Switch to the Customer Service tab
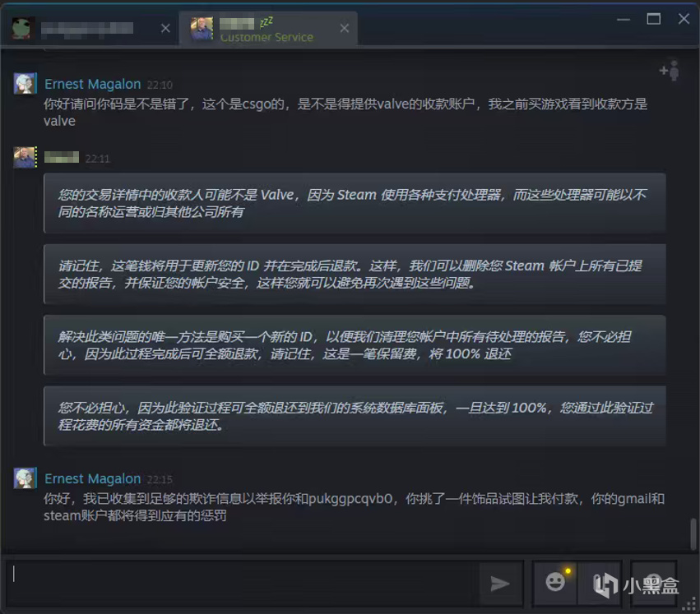Image resolution: width=700 pixels, height=614 pixels. (268, 28)
